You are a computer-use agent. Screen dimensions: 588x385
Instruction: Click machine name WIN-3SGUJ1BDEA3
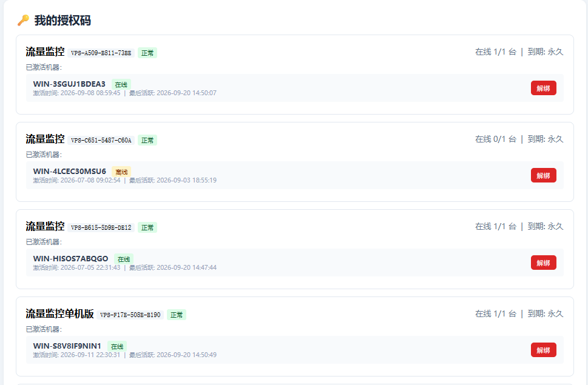pyautogui.click(x=69, y=84)
